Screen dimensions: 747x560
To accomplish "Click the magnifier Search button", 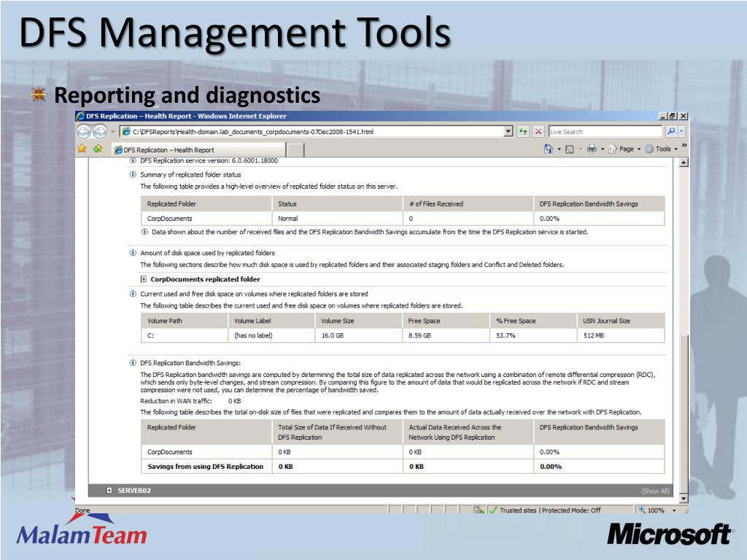I will 671,131.
